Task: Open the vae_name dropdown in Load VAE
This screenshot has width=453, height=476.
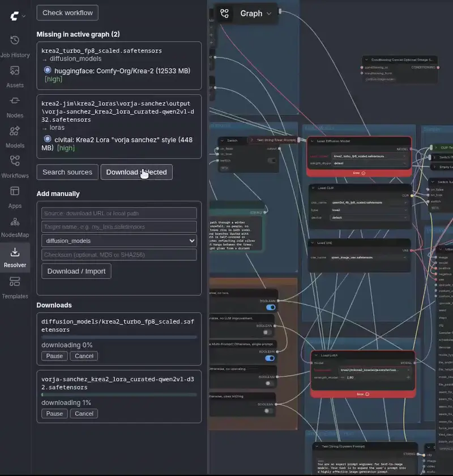Action: coord(369,257)
